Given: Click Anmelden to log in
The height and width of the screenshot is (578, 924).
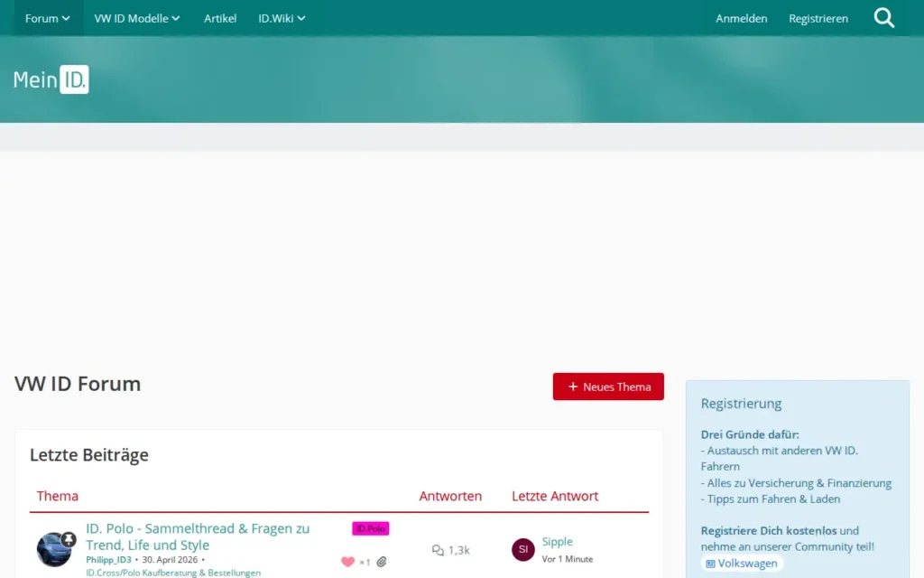Looking at the screenshot, I should click(742, 18).
